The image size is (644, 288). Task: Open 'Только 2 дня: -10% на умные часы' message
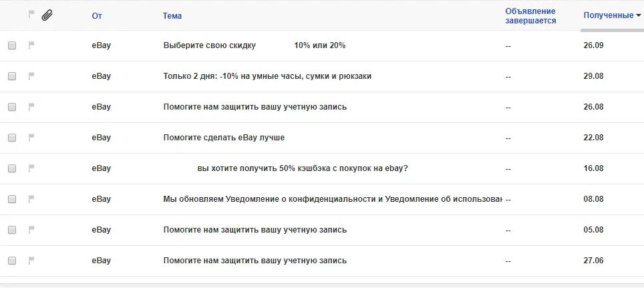(267, 76)
